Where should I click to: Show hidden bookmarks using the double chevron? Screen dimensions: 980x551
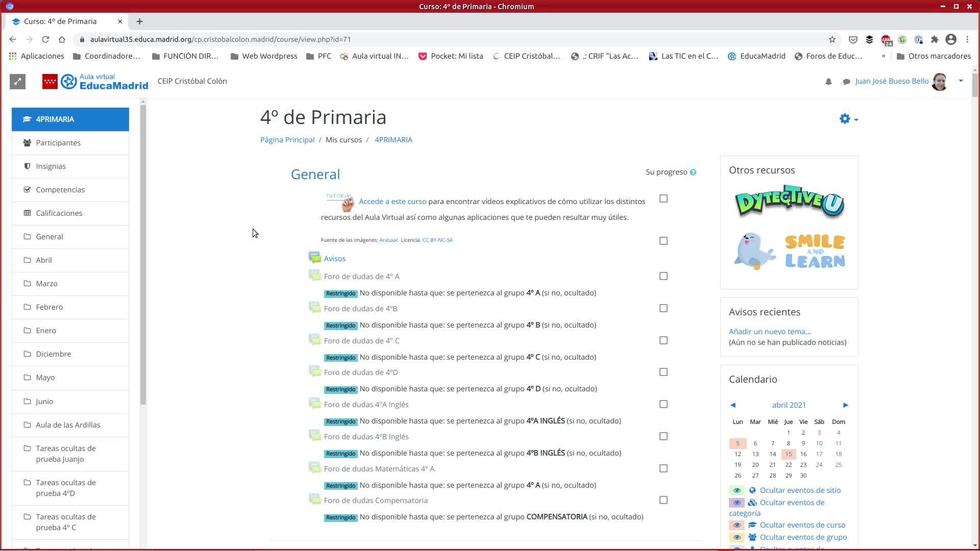click(883, 56)
